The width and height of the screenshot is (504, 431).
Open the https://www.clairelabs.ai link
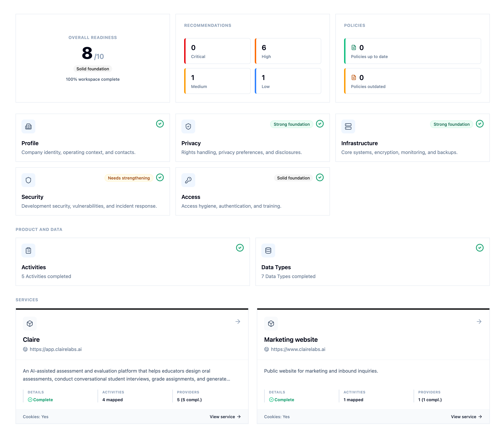tap(298, 349)
